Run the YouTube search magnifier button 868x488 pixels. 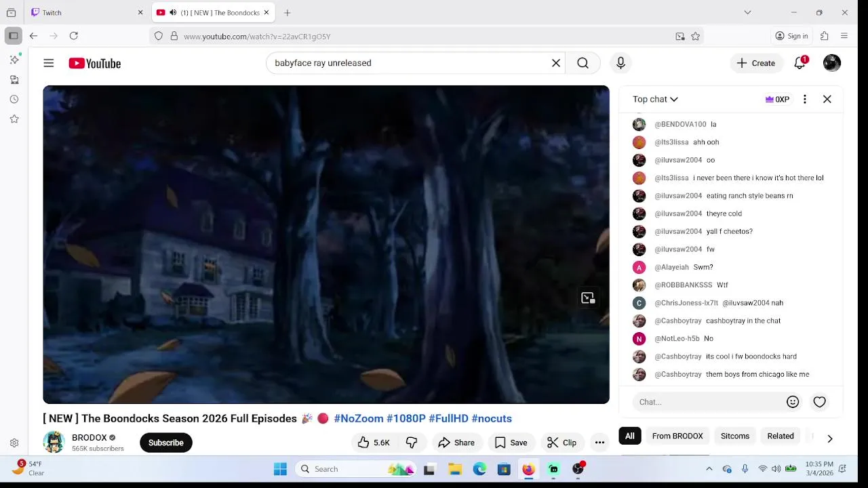pyautogui.click(x=583, y=63)
